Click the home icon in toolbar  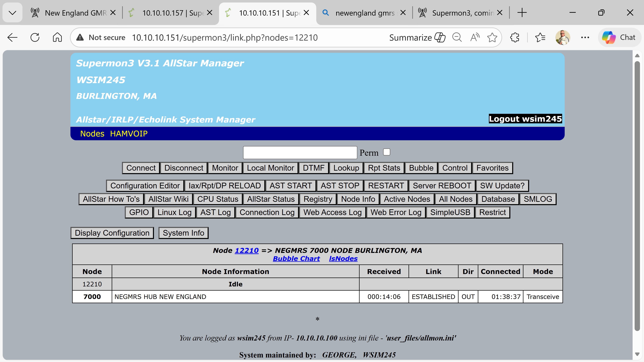(x=57, y=38)
